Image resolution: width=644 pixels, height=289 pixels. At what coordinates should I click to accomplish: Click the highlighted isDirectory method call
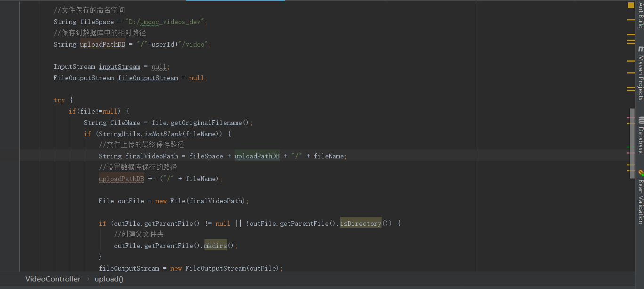point(360,223)
